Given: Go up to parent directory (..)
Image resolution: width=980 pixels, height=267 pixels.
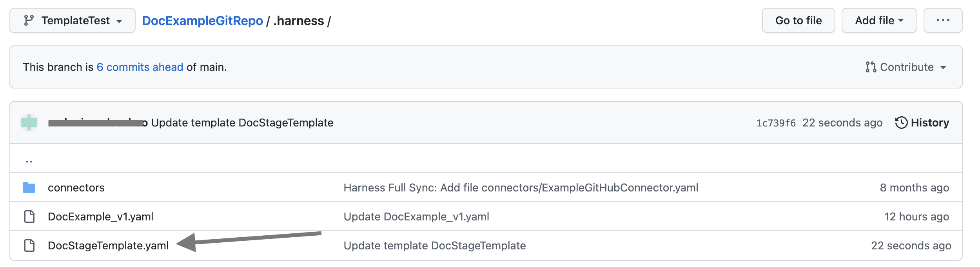Looking at the screenshot, I should click(x=29, y=161).
